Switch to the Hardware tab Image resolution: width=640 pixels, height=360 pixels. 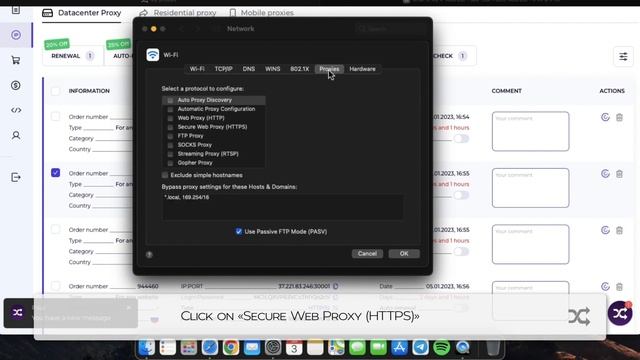click(362, 69)
